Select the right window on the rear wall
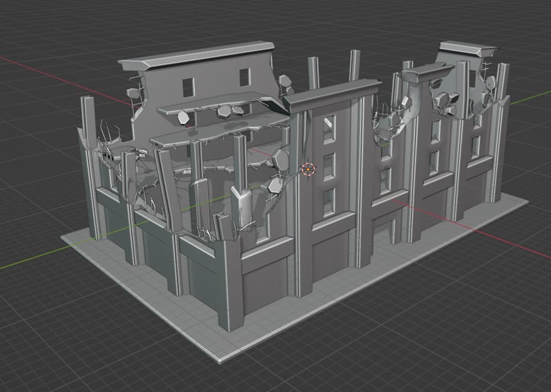Screen dimensions: 551x392 coord(245,78)
